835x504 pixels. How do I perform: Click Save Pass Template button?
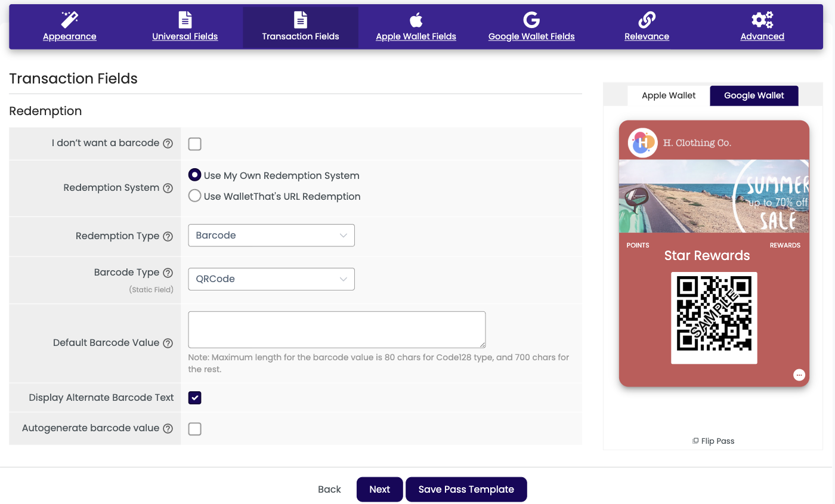click(x=466, y=490)
